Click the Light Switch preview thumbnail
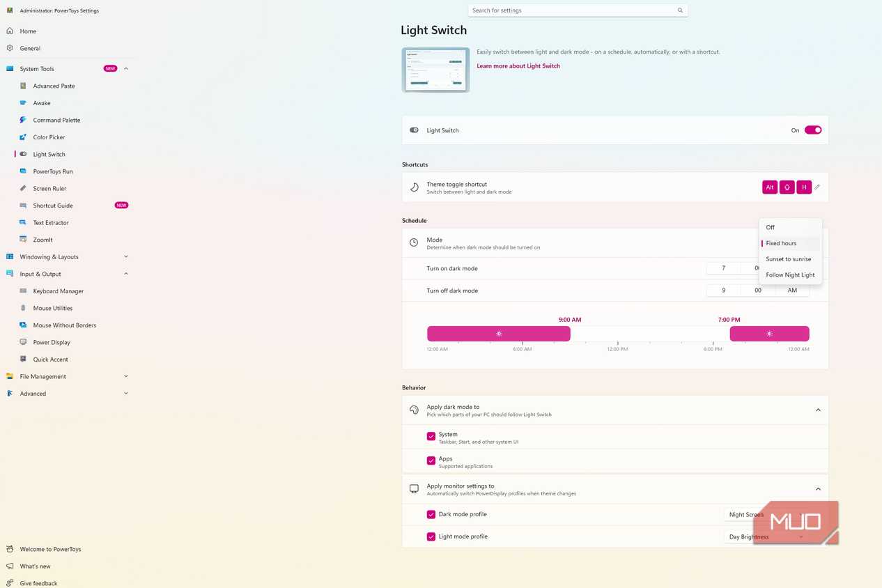 (x=435, y=70)
